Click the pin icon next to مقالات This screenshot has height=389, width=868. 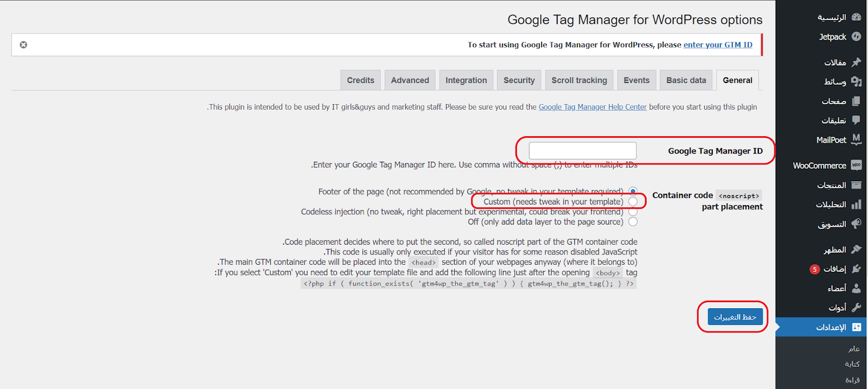pos(856,62)
